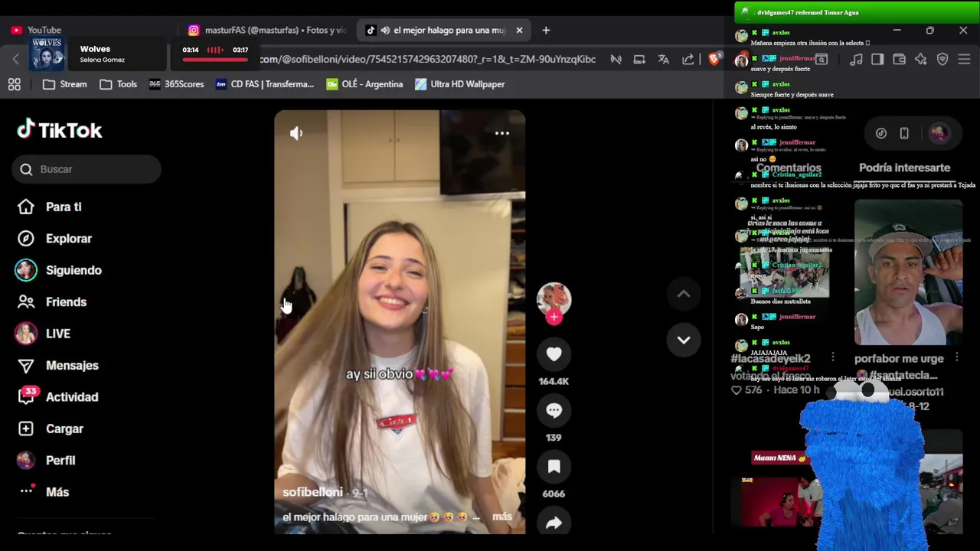Image resolution: width=980 pixels, height=551 pixels.
Task: Click the browser back arrow
Action: tap(15, 59)
